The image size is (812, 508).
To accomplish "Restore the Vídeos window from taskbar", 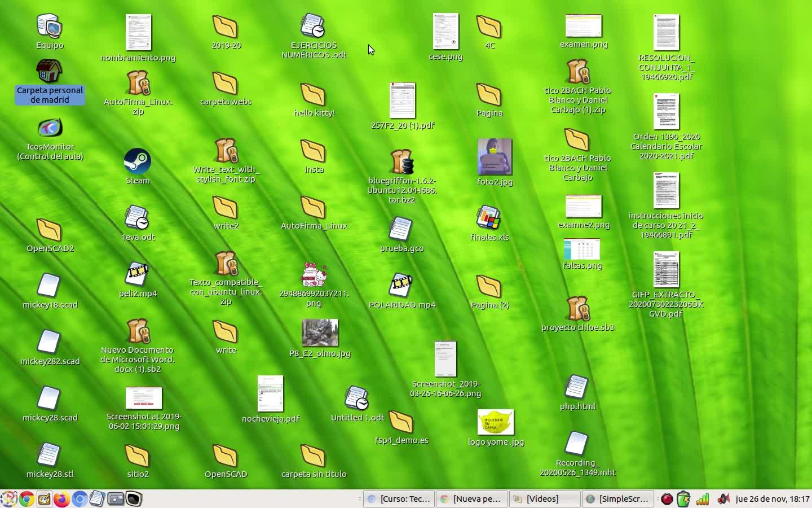I will 545,499.
